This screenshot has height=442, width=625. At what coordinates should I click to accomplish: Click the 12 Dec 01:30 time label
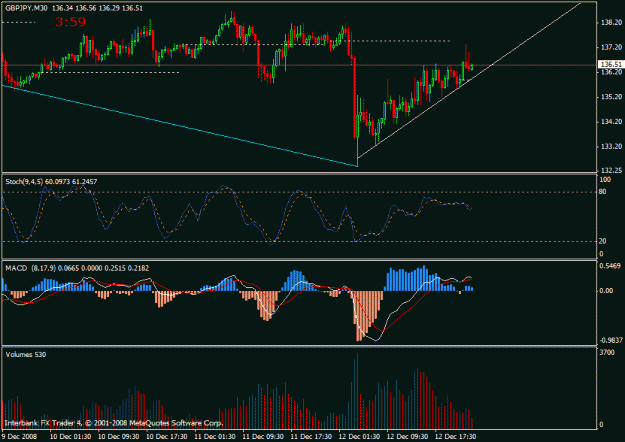click(x=360, y=436)
